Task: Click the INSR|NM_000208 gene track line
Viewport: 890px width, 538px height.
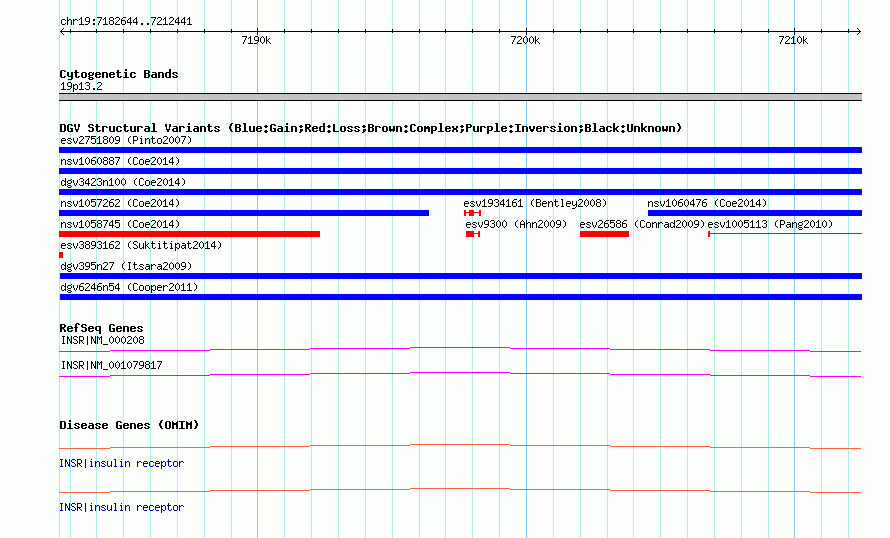Action: coord(460,350)
